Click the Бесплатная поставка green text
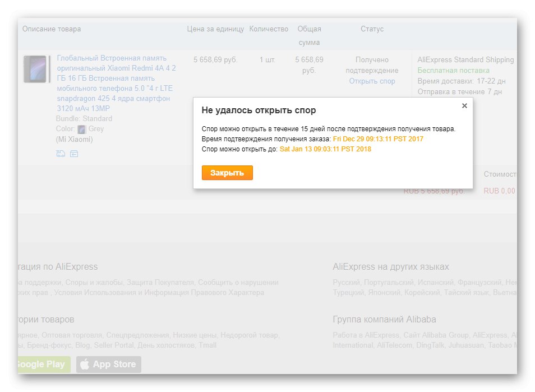The image size is (535, 392). (x=453, y=71)
